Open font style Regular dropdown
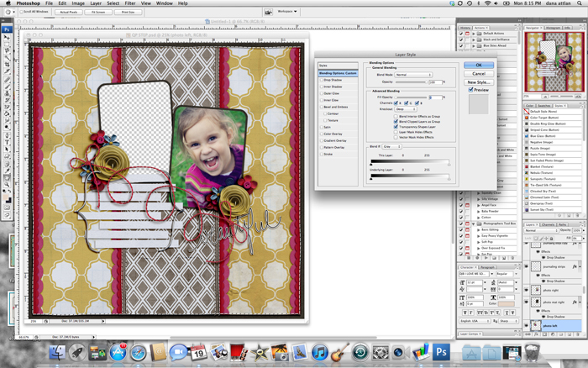The width and height of the screenshot is (588, 368). tap(507, 274)
